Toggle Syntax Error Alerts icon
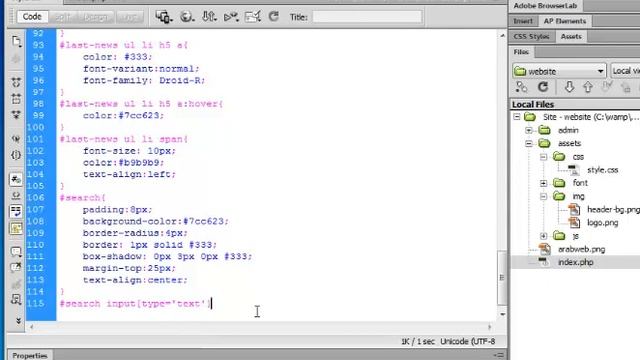The image size is (640, 360). [16, 228]
